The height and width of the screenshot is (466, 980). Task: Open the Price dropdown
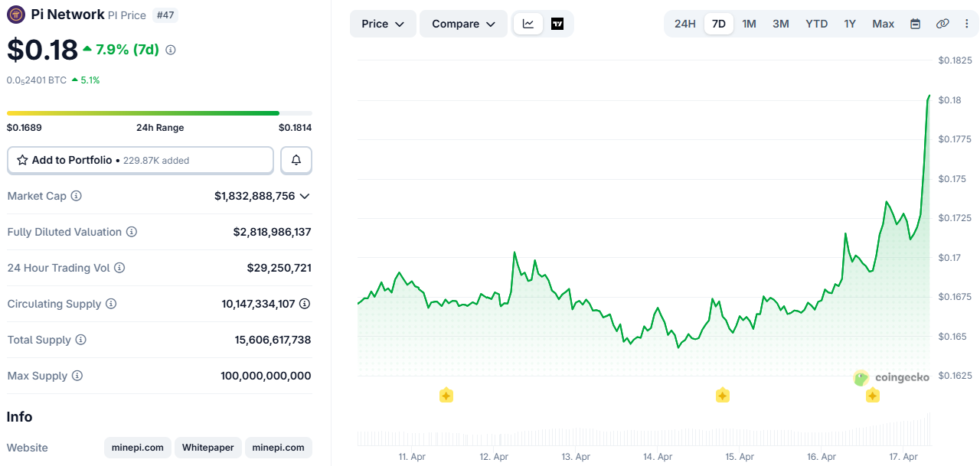click(x=383, y=24)
